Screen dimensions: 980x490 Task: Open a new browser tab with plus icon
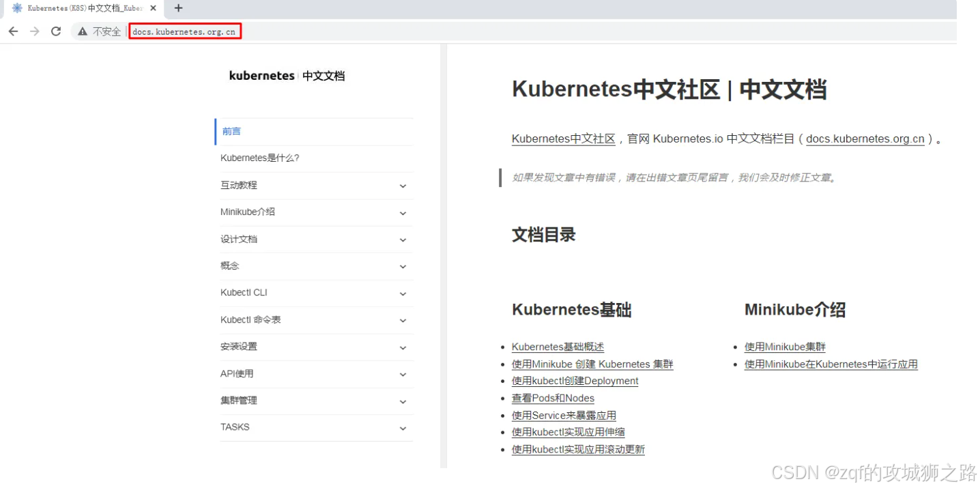tap(179, 8)
